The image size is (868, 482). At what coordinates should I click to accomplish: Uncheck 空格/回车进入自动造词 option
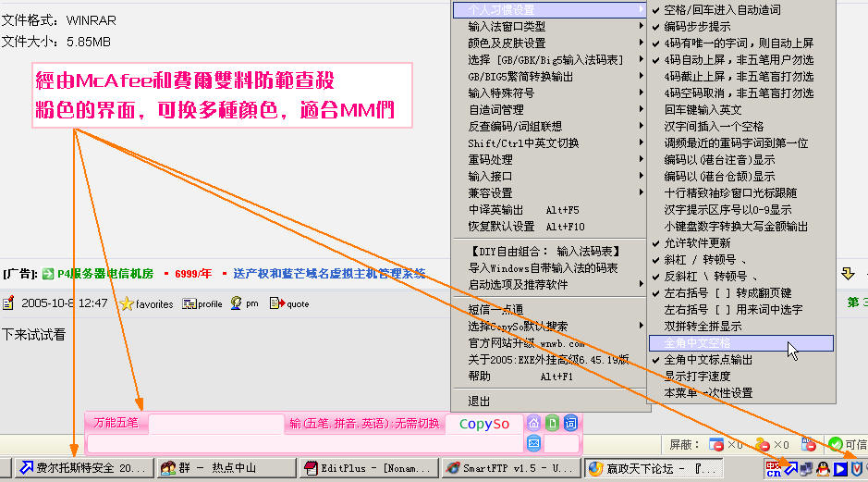[x=741, y=10]
